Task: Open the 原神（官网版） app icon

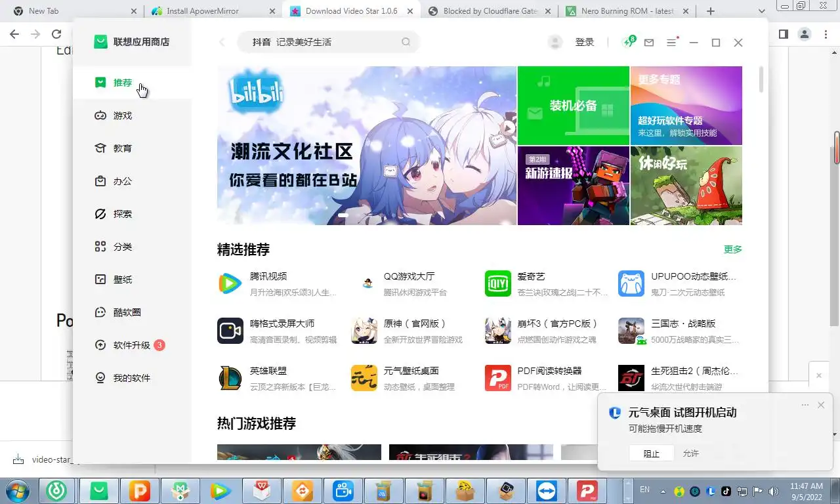Action: [364, 331]
